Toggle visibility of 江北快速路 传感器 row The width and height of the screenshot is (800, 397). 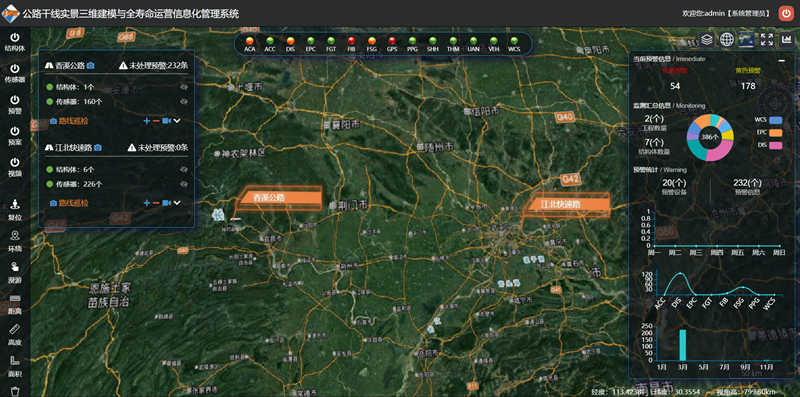click(x=184, y=184)
